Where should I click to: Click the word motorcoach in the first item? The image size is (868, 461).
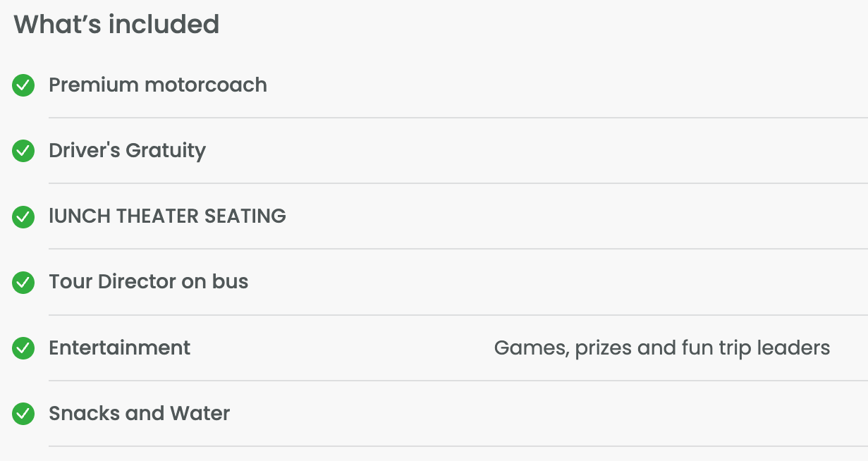click(206, 85)
